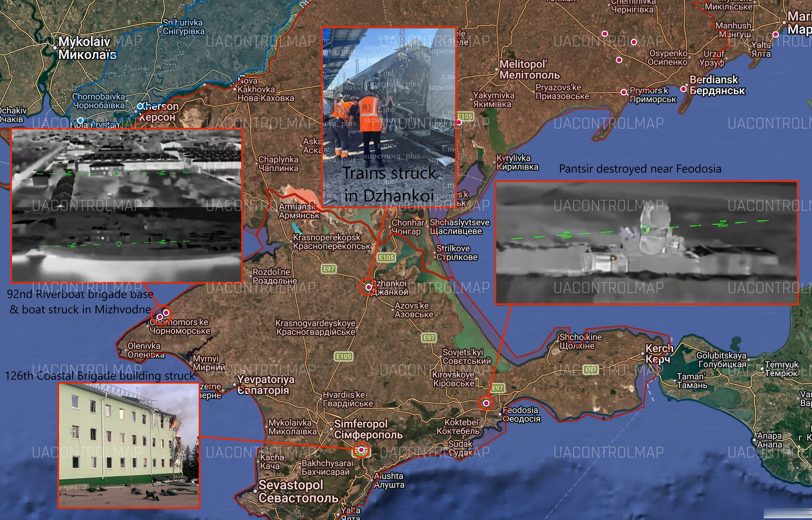Click the E97 shield near Sovjets'kyi

(429, 337)
